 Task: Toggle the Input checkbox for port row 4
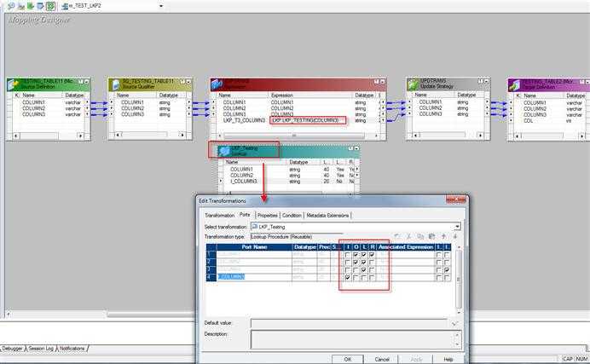point(348,278)
